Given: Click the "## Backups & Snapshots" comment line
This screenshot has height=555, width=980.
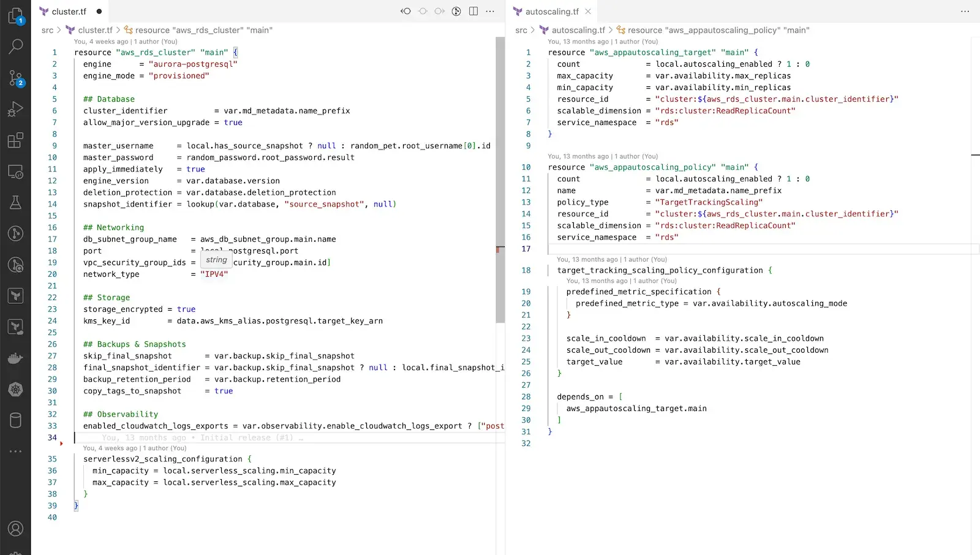Looking at the screenshot, I should pos(135,344).
